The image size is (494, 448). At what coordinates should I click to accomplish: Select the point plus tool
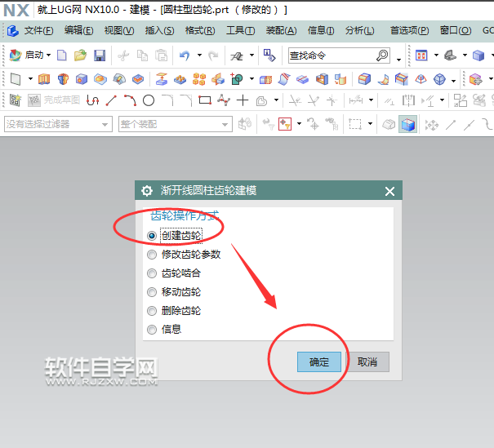pyautogui.click(x=243, y=100)
